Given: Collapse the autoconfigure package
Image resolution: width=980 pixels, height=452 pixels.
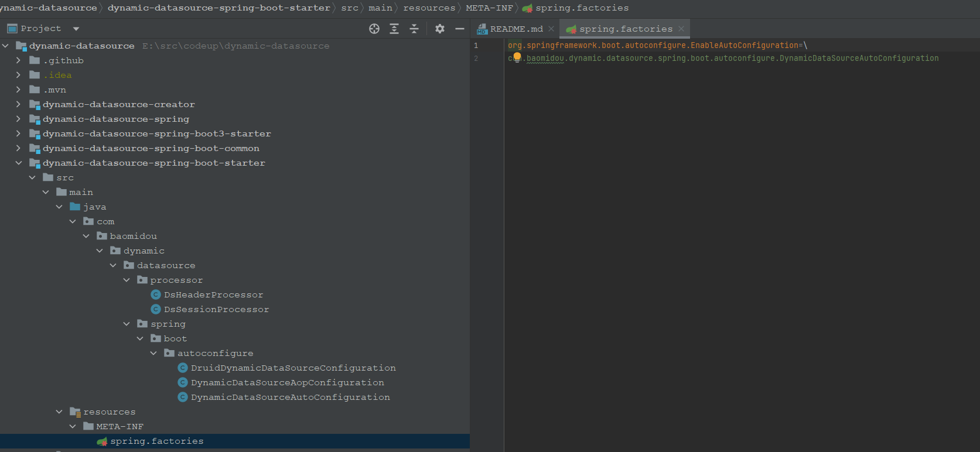Looking at the screenshot, I should pos(153,353).
